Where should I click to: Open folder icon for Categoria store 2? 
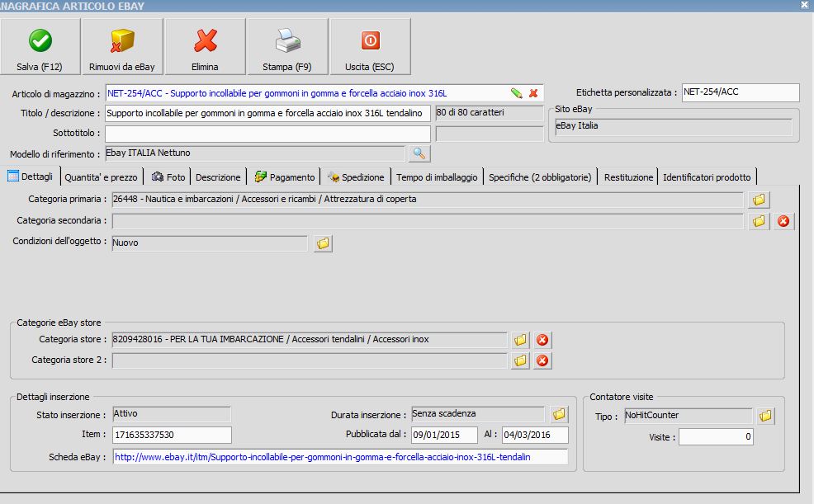520,360
